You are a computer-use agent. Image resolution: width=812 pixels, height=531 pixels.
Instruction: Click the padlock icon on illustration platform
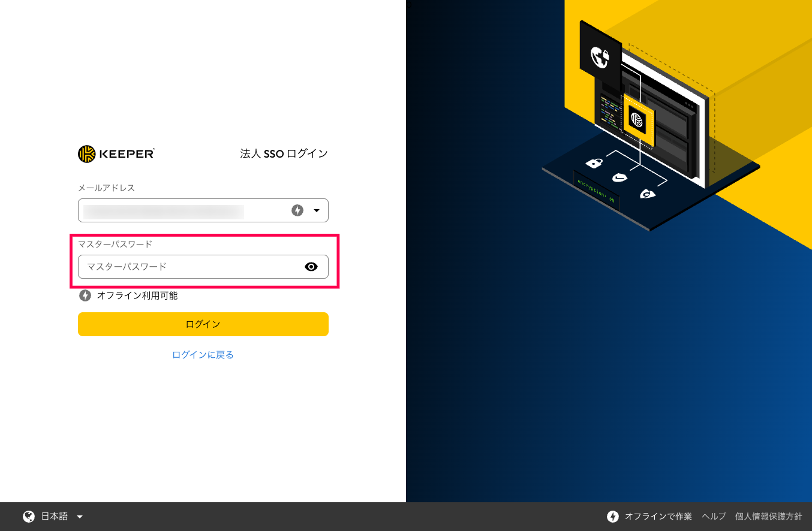pos(594,163)
